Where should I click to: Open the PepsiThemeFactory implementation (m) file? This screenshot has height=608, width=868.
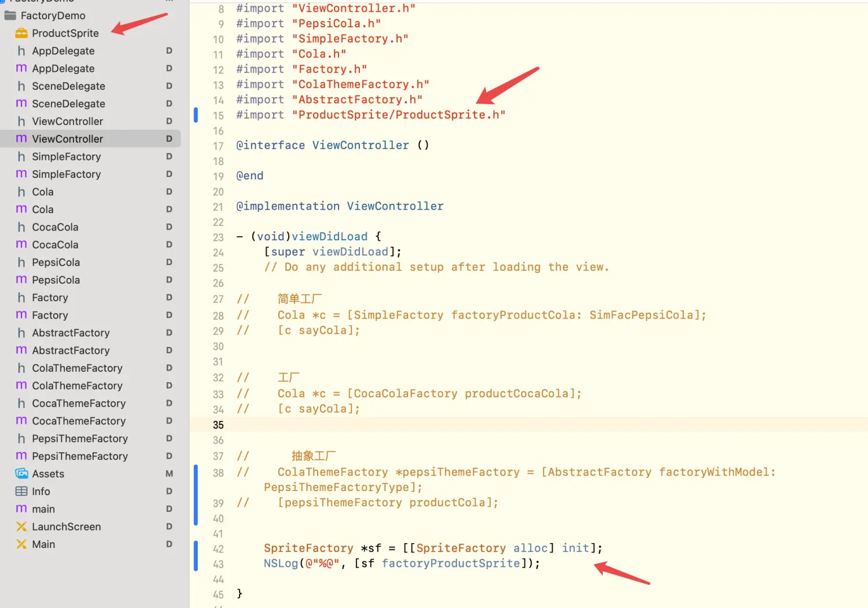pyautogui.click(x=80, y=456)
